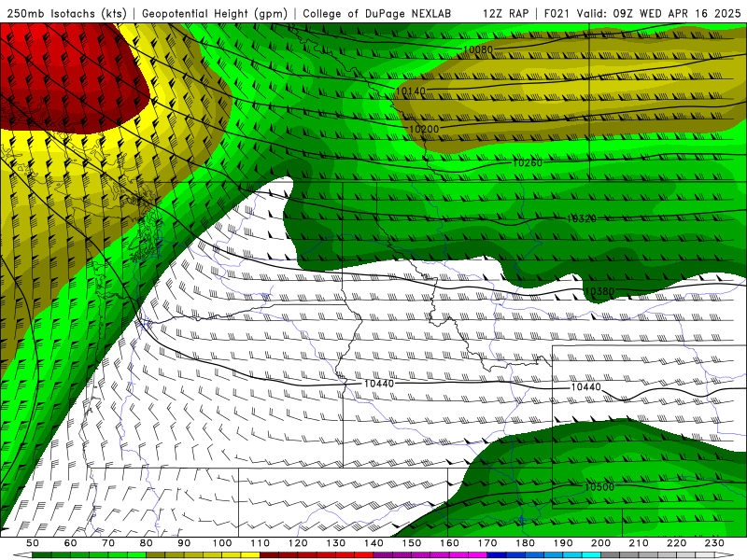Click the 10320 height contour label
The height and width of the screenshot is (560, 747).
pyautogui.click(x=581, y=218)
